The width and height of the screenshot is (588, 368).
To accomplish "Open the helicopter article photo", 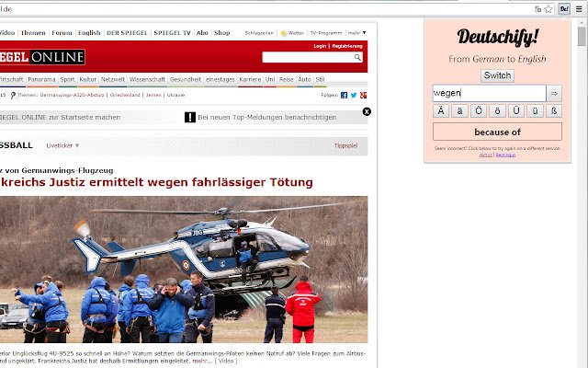I will (184, 270).
